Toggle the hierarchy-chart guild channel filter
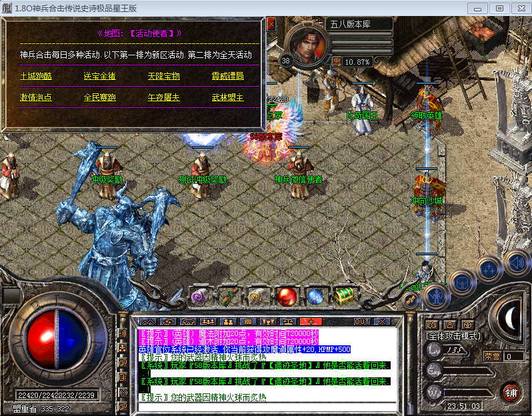 pos(123,347)
